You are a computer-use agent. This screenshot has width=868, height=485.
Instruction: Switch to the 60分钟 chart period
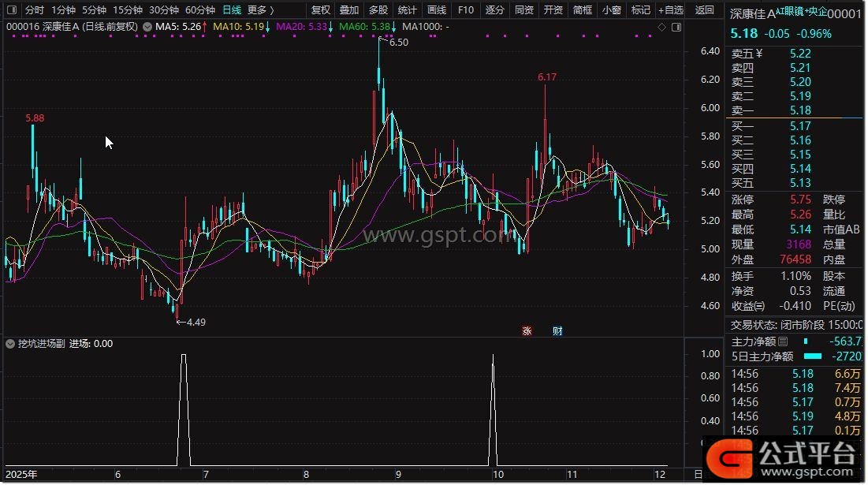199,10
